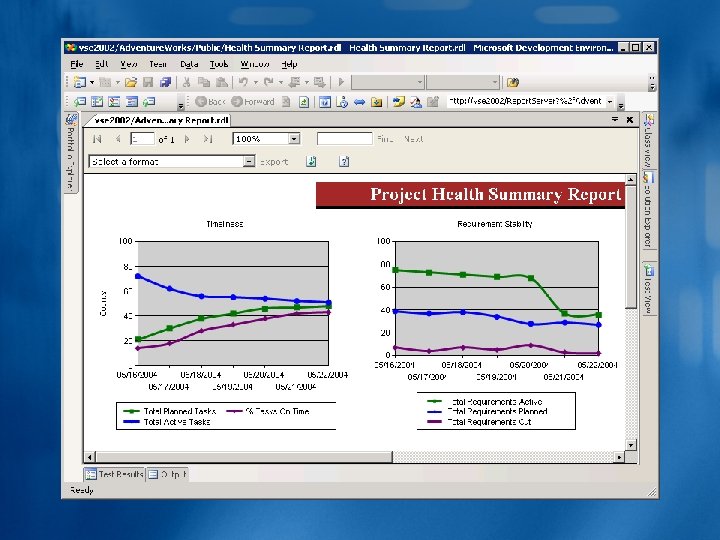Switch to the Test Results tab
Screen dimensions: 720x540
point(115,474)
